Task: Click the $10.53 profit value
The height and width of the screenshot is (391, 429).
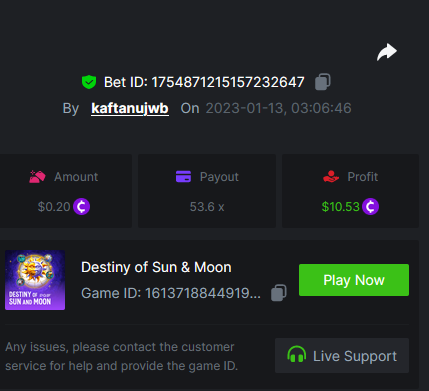Action: (x=341, y=207)
